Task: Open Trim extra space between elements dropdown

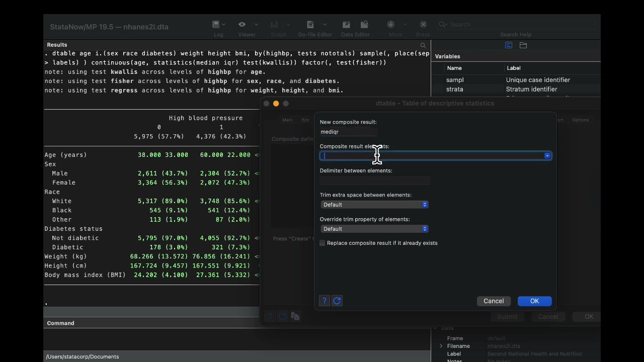Action: pos(374,205)
